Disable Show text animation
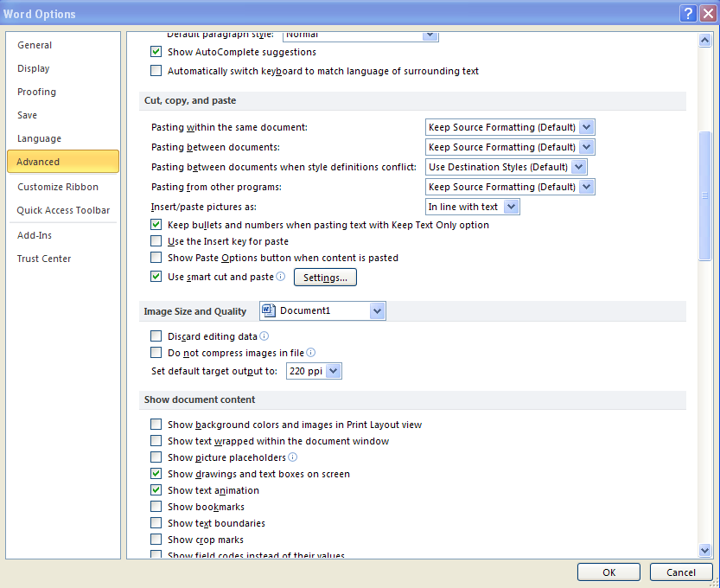This screenshot has width=720, height=588. click(x=156, y=490)
